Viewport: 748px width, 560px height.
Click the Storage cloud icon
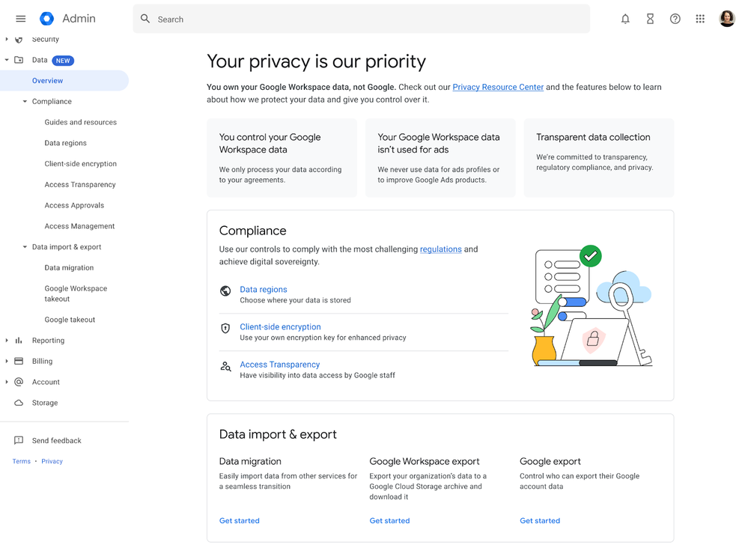pyautogui.click(x=19, y=403)
